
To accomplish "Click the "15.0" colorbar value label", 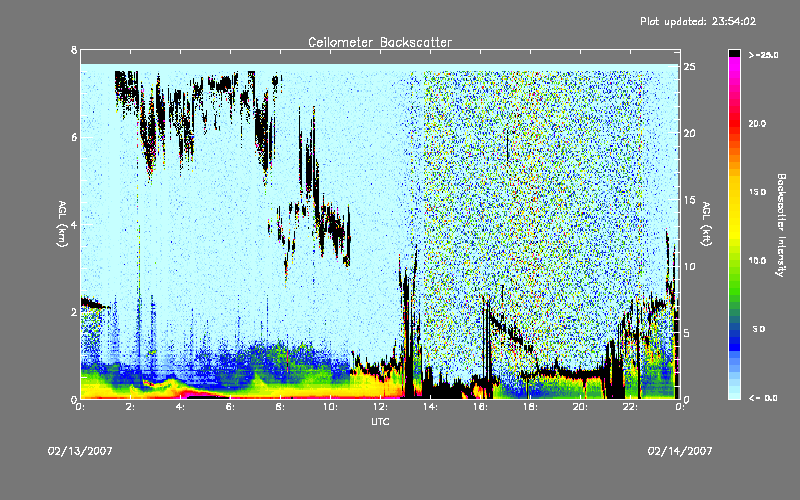I will pyautogui.click(x=757, y=192).
